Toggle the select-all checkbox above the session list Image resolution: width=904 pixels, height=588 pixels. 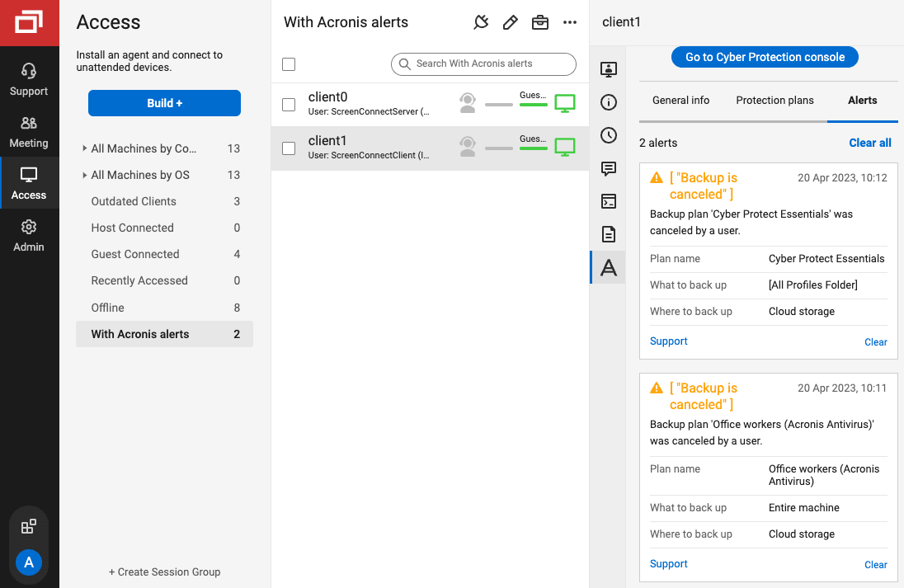pos(289,64)
